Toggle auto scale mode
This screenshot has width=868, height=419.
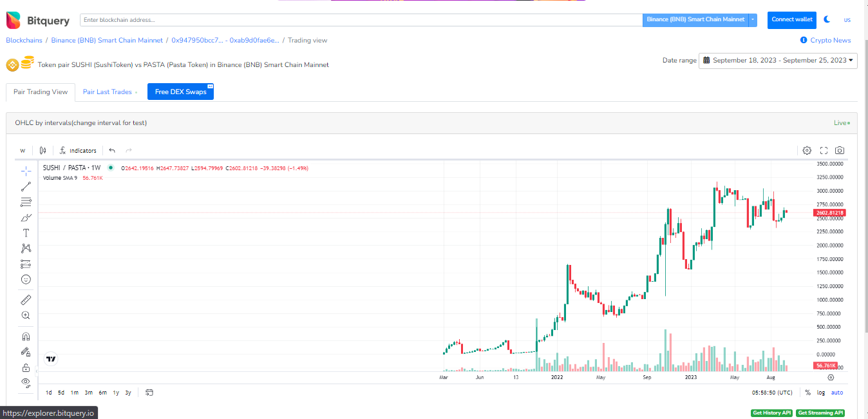pyautogui.click(x=837, y=392)
